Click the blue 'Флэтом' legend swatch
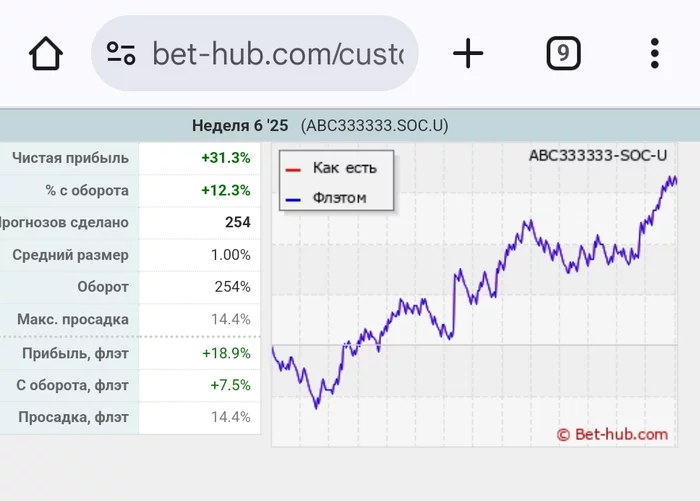The image size is (700, 501). pos(294,199)
